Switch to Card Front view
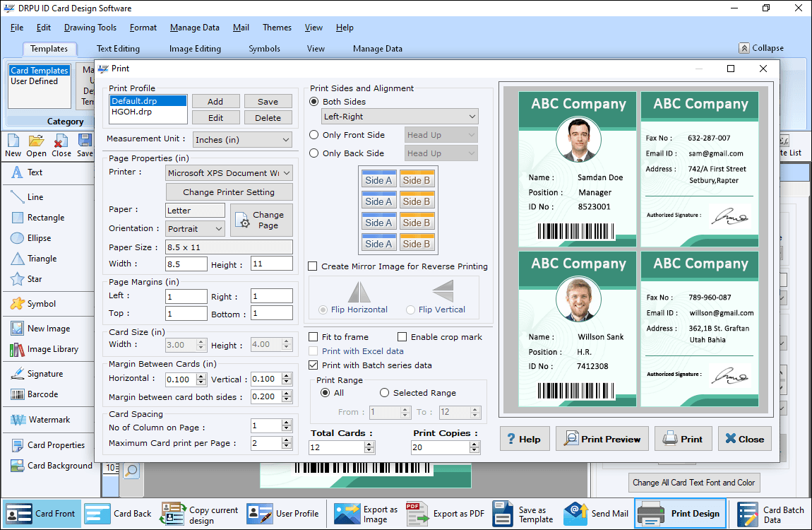812x530 pixels. click(41, 514)
